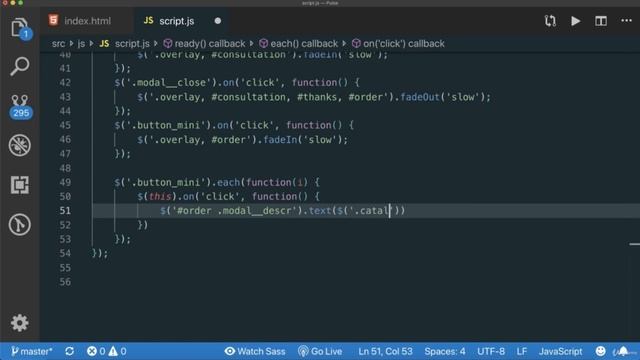
Task: Change UTF-8 encoding
Action: (491, 351)
